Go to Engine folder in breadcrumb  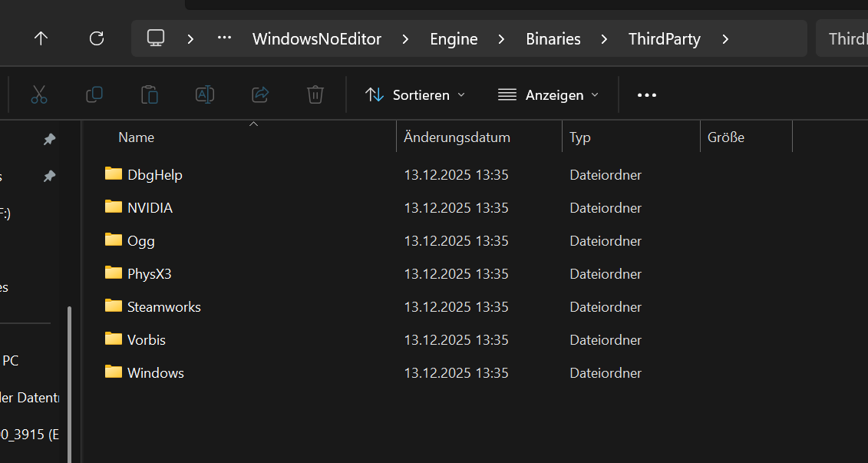(454, 39)
